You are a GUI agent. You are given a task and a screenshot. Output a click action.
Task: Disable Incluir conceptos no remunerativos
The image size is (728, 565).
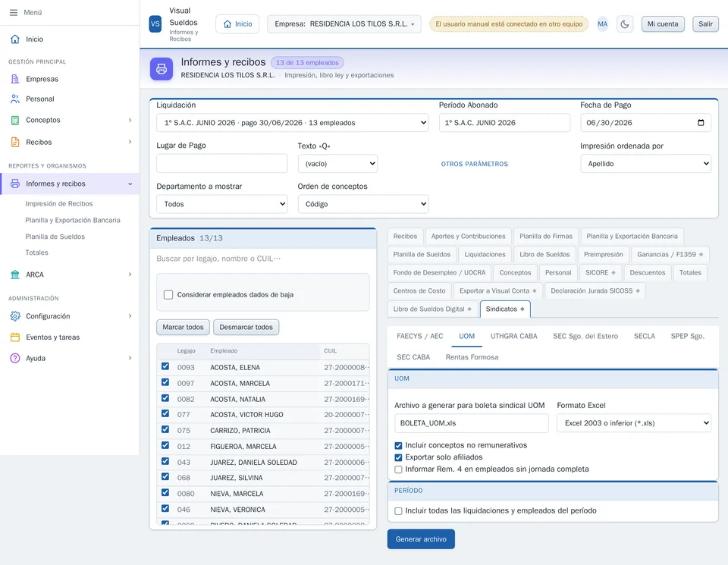click(x=398, y=446)
